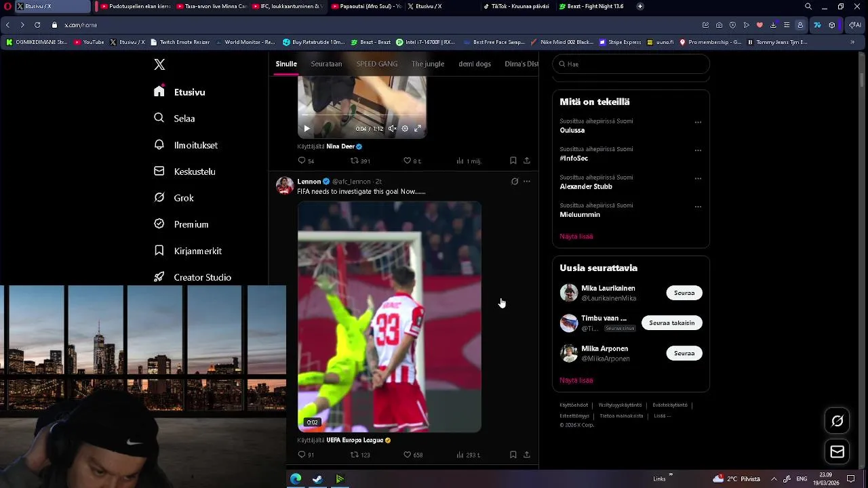Unmute the Nina Deer video
Screen dimensions: 868x488
392,128
